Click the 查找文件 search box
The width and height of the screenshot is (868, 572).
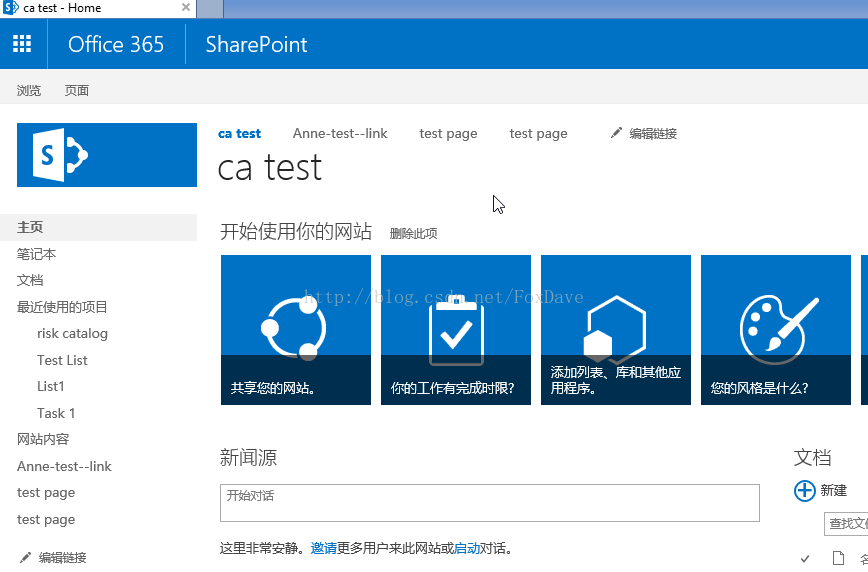(846, 524)
